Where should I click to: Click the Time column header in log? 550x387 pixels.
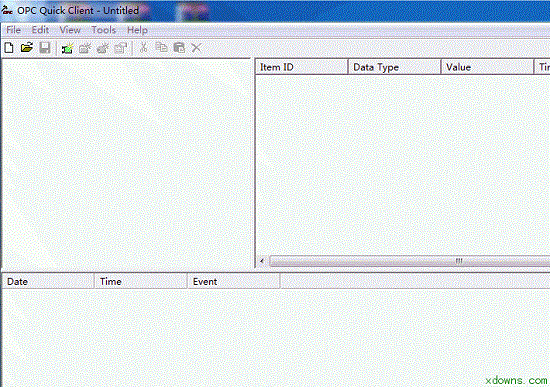tap(141, 281)
